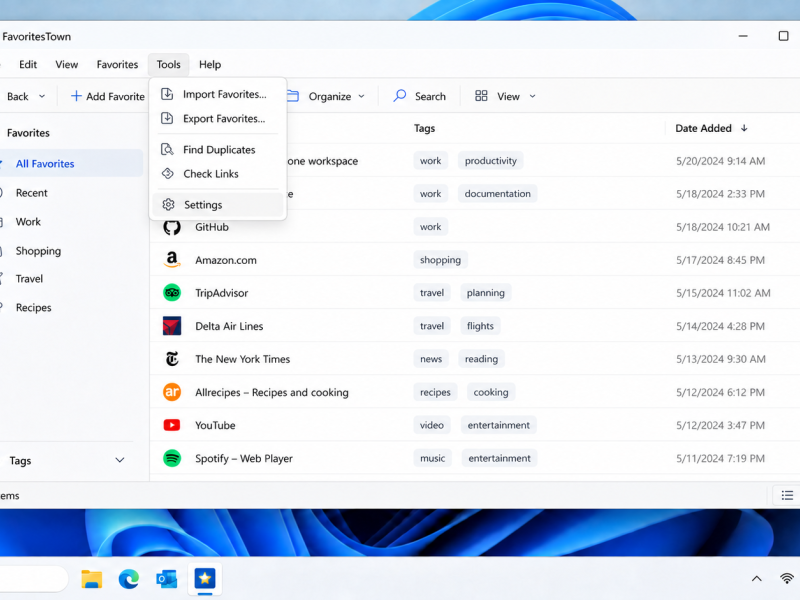Switch to list view icon in status bar
This screenshot has width=800, height=600.
787,495
